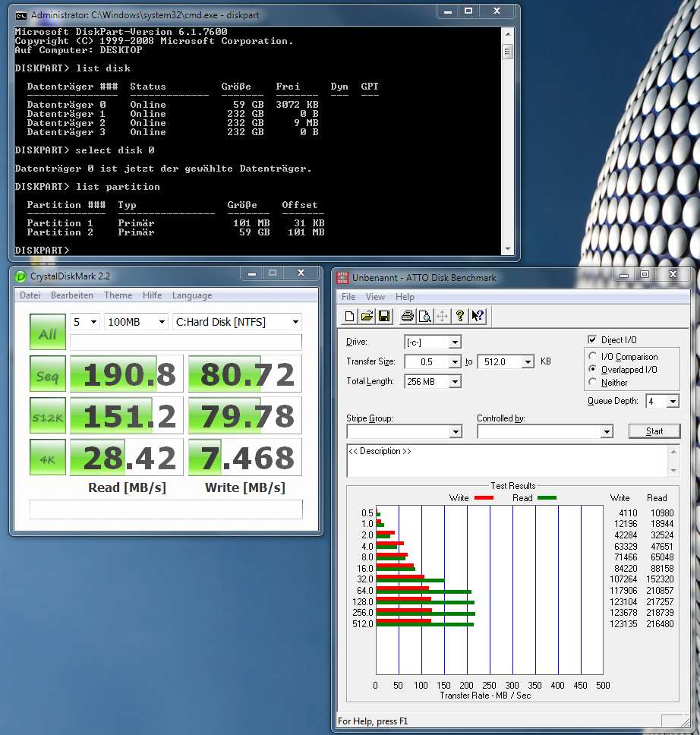Open the Transfer Size minimum 0.5 dropdown
The image size is (700, 735).
454,362
